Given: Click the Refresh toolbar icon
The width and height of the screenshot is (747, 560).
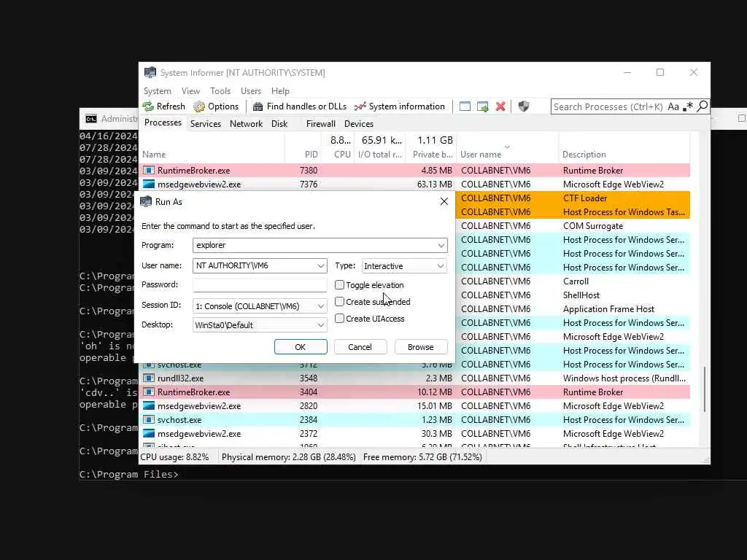Looking at the screenshot, I should 148,106.
